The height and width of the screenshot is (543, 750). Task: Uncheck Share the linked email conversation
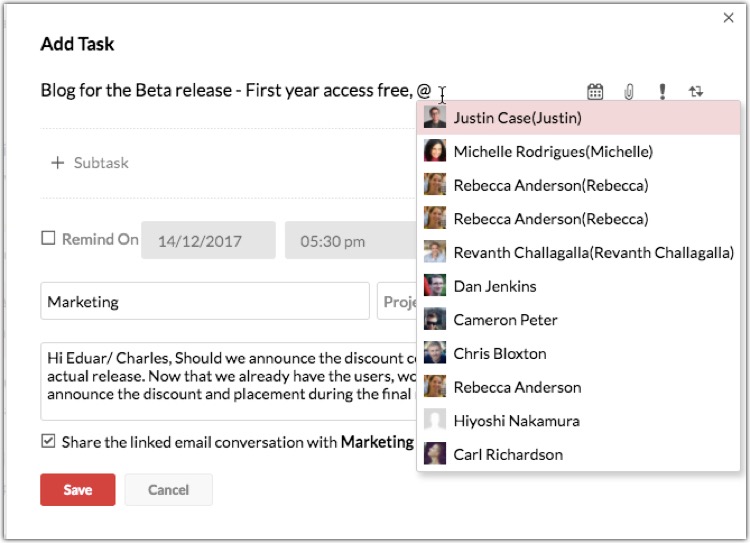click(48, 441)
